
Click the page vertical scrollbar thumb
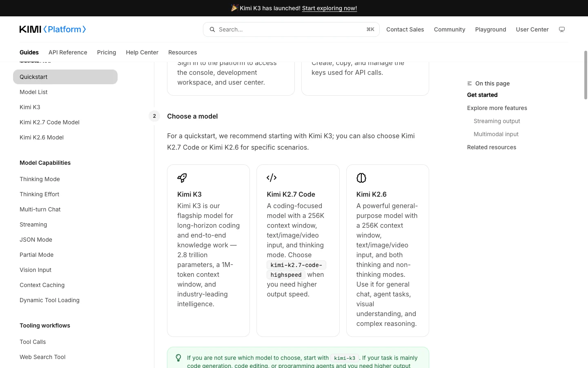pos(586,75)
